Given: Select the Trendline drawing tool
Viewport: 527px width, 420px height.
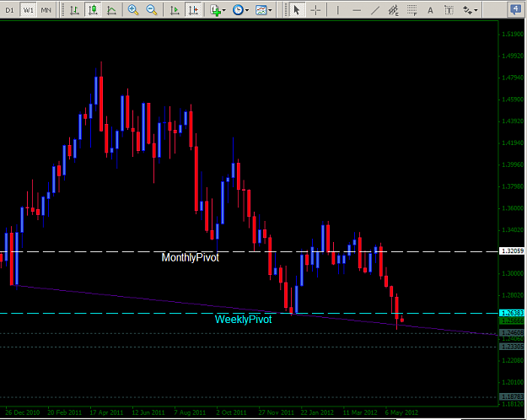Looking at the screenshot, I should coord(374,10).
